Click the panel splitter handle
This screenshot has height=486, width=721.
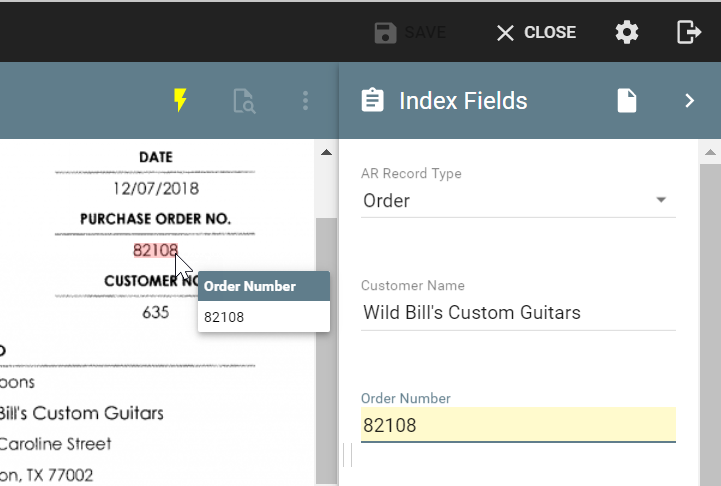347,455
